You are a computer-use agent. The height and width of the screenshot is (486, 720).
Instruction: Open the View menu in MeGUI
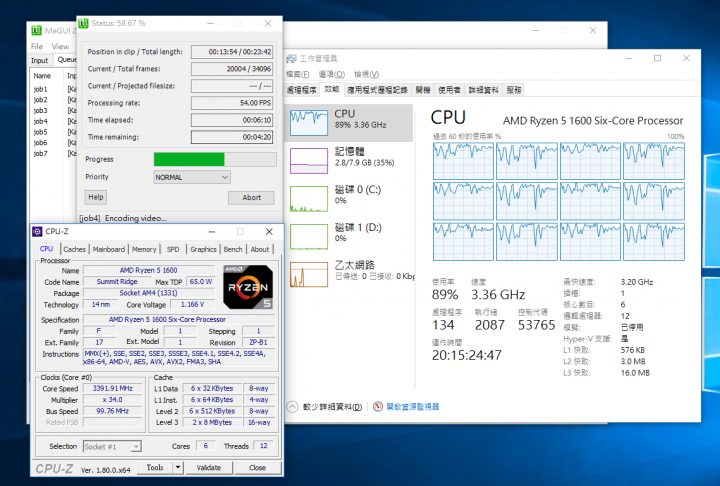point(60,46)
